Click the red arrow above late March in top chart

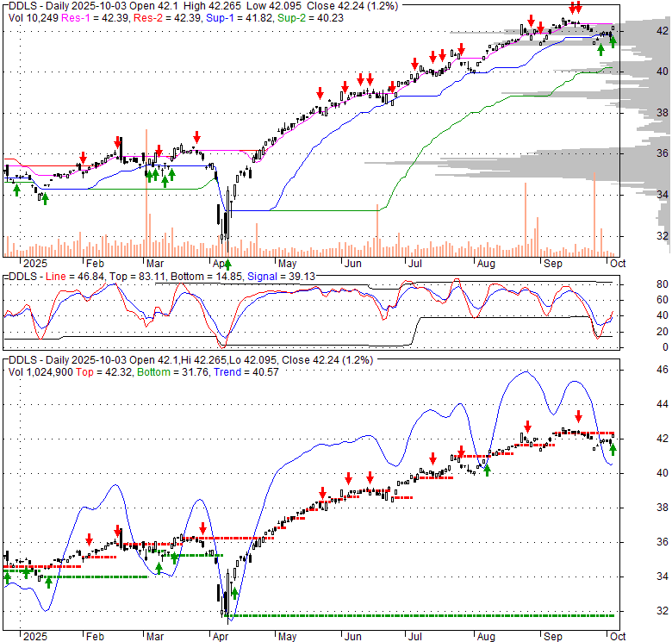pyautogui.click(x=197, y=136)
